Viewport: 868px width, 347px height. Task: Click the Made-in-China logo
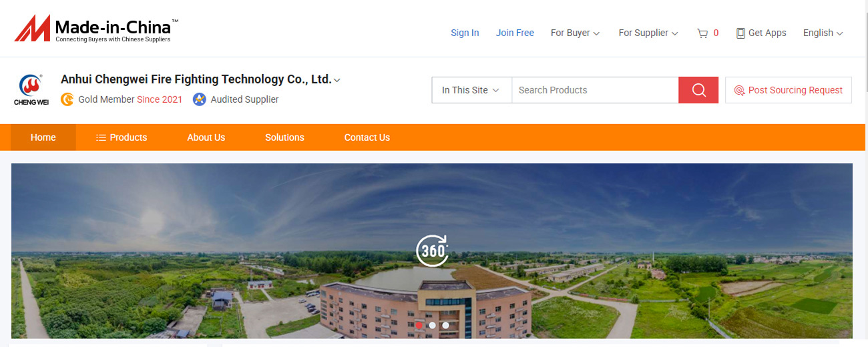(96, 29)
